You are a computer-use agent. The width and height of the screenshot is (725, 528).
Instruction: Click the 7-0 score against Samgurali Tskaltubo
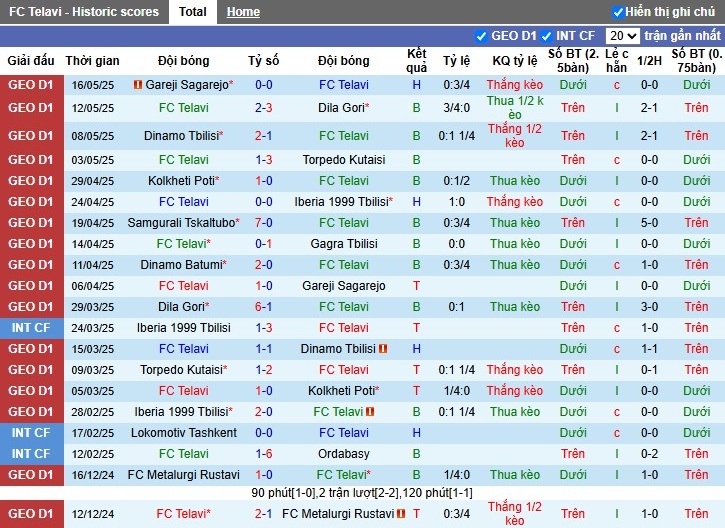point(264,222)
